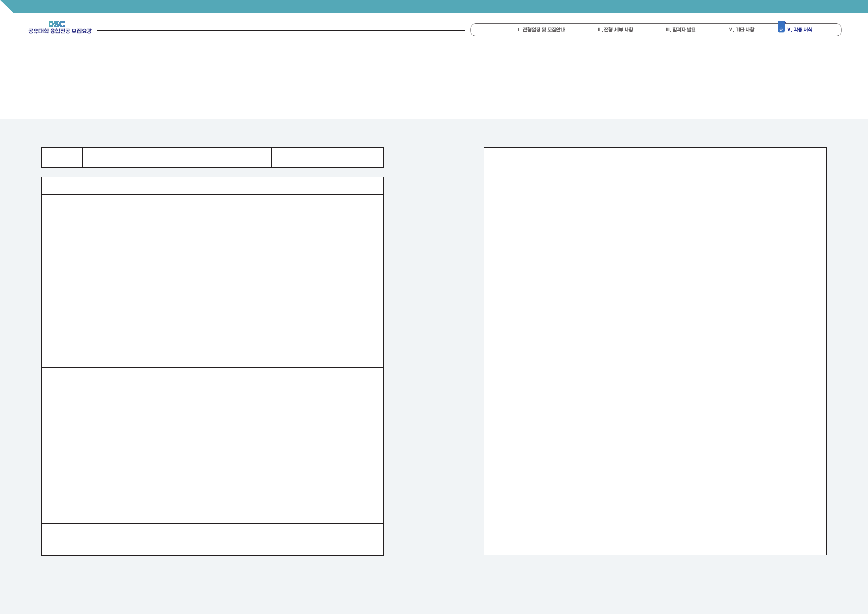
Task: Open the Ⅰ. 전형일정 및 모집안내 tab
Action: [x=541, y=30]
